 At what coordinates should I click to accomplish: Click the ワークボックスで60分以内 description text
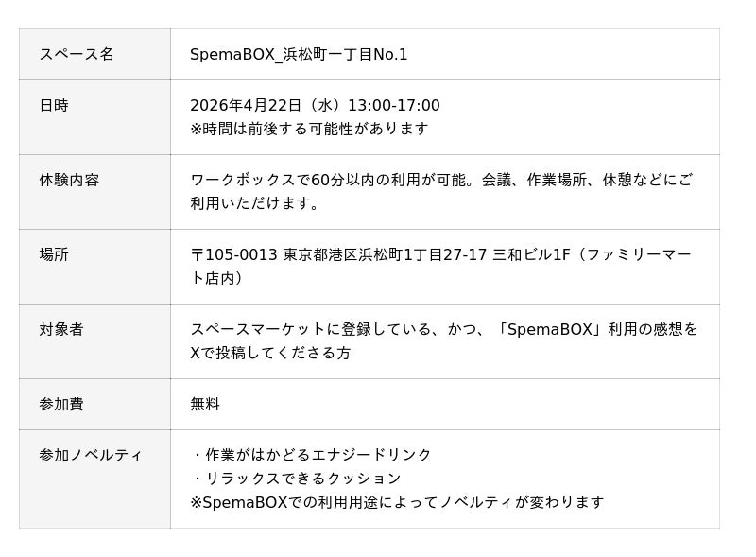click(x=440, y=180)
